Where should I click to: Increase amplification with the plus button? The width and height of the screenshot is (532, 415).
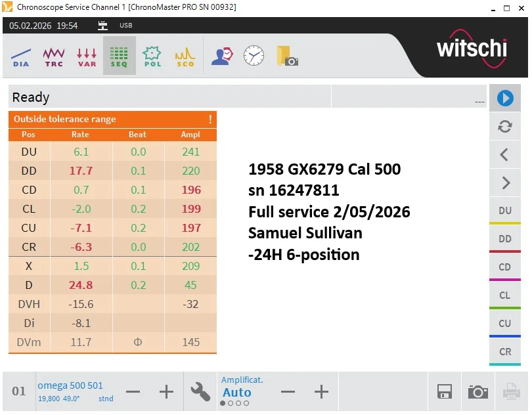[x=321, y=392]
